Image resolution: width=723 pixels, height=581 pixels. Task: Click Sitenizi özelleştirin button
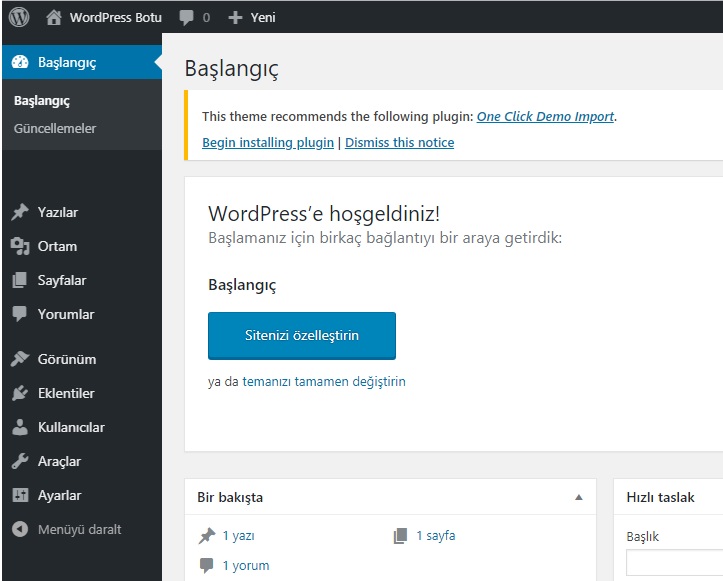(x=302, y=336)
